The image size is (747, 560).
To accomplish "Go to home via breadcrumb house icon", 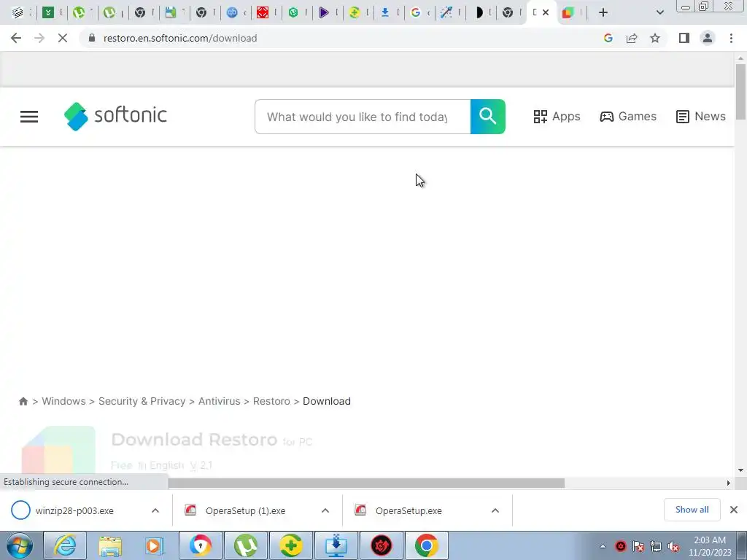I will click(x=23, y=402).
